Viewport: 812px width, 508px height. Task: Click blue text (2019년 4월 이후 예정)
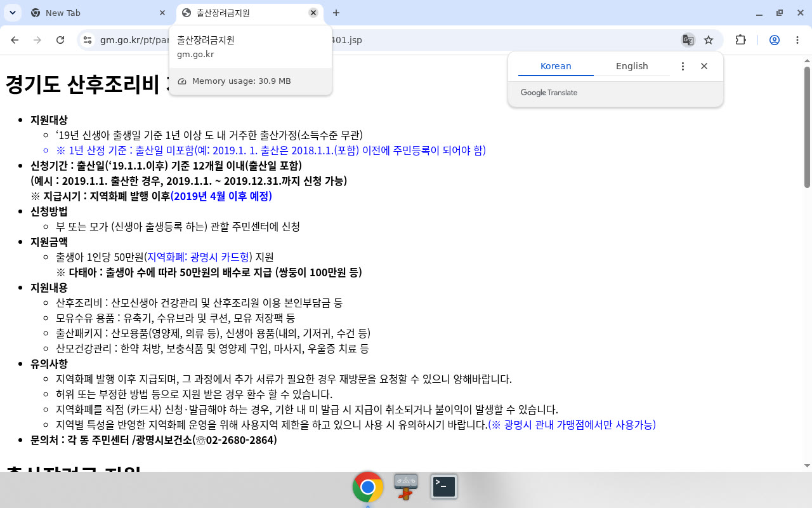coord(221,196)
